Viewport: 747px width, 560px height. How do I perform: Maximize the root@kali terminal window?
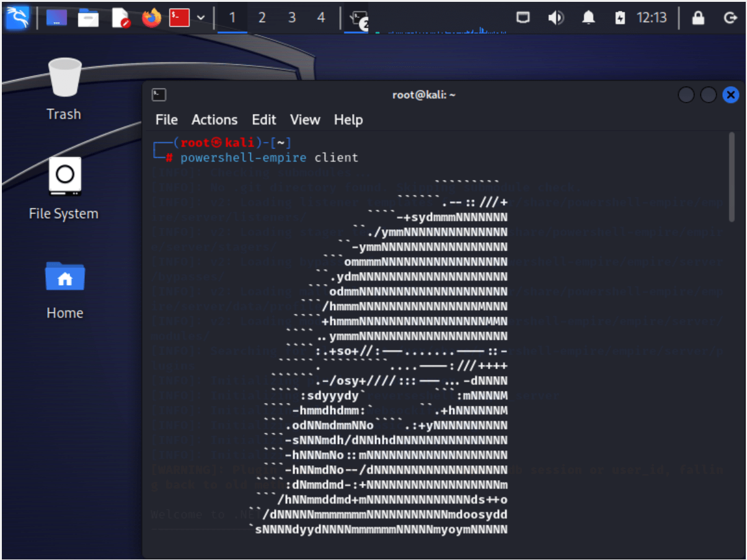tap(709, 95)
